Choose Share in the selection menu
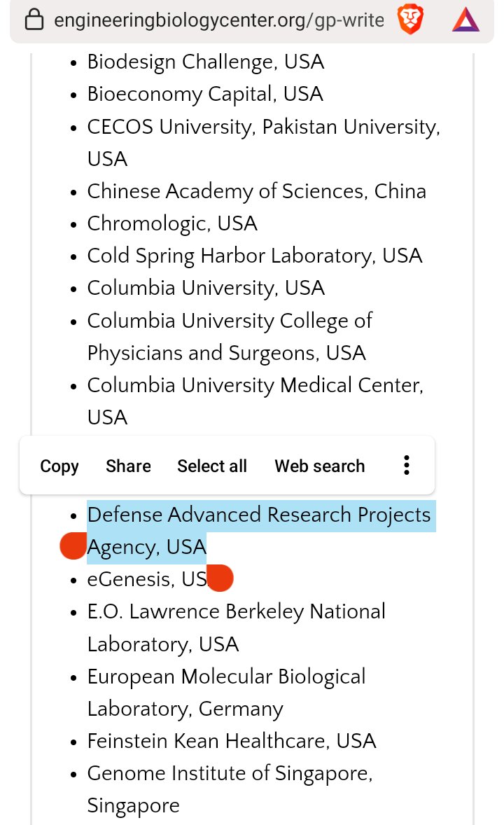 pos(128,466)
